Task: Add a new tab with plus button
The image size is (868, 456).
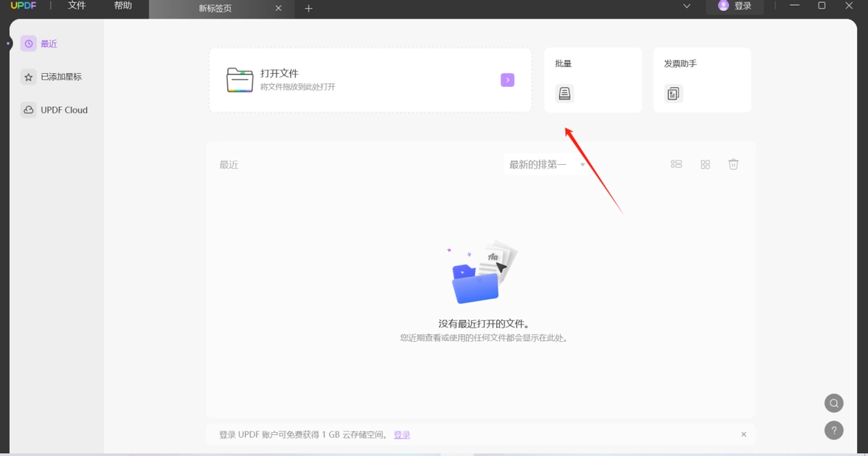Action: pos(309,8)
